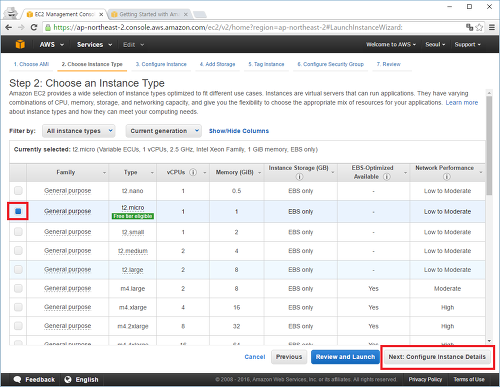Screen dimensions: 500x387
Task: Click the AWS cube logo icon
Action: tap(20, 44)
